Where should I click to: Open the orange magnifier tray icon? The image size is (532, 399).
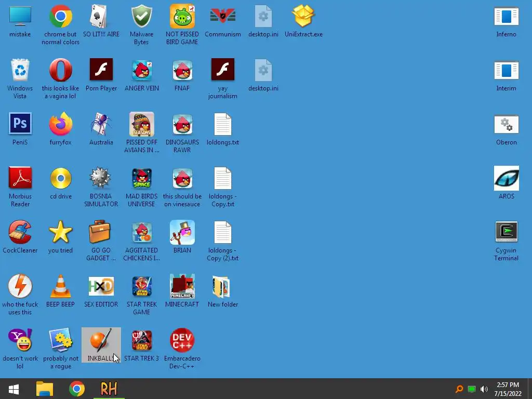pos(459,389)
